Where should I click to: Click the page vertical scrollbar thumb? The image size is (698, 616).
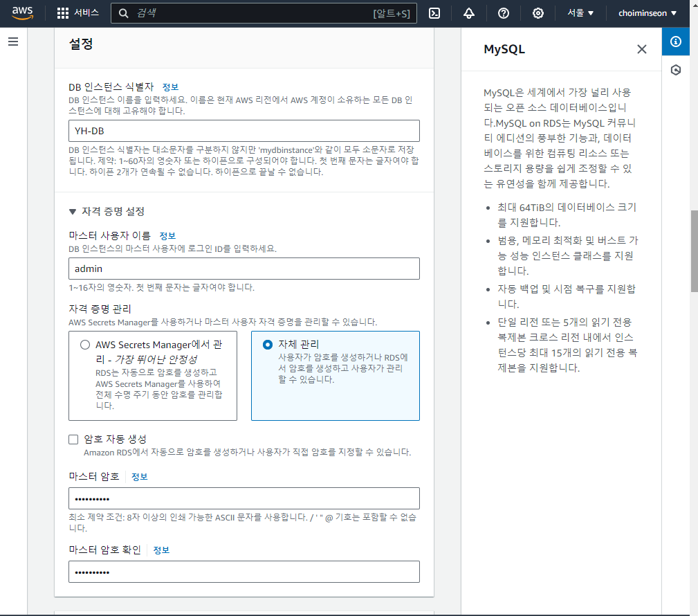[694, 251]
